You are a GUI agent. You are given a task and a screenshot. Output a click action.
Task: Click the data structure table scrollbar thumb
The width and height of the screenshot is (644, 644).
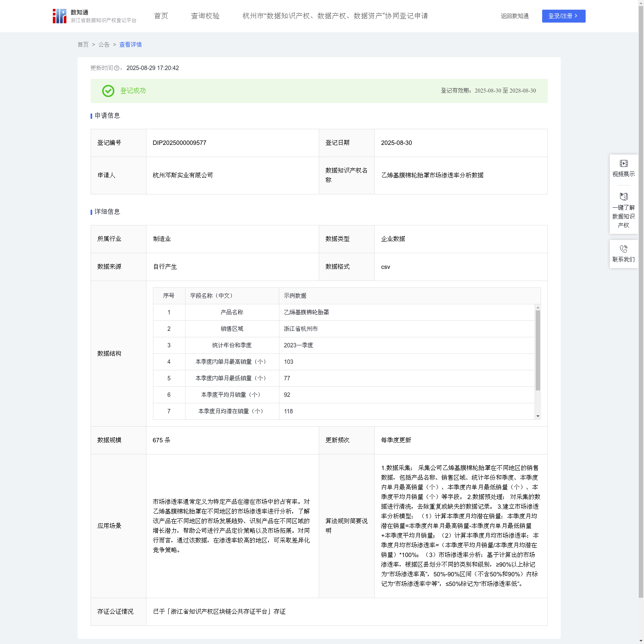(x=538, y=350)
